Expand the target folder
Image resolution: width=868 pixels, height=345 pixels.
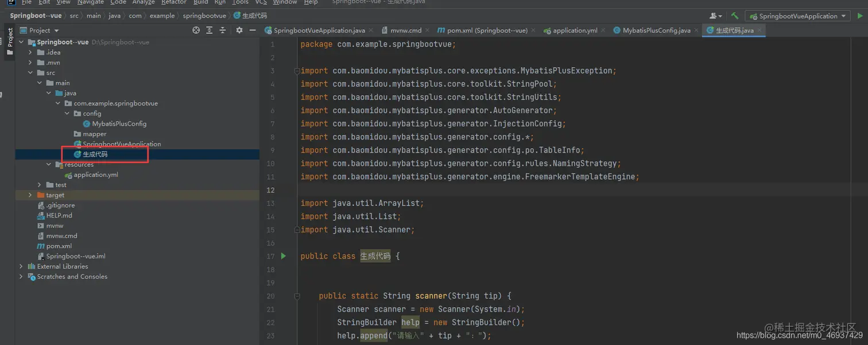coord(31,195)
